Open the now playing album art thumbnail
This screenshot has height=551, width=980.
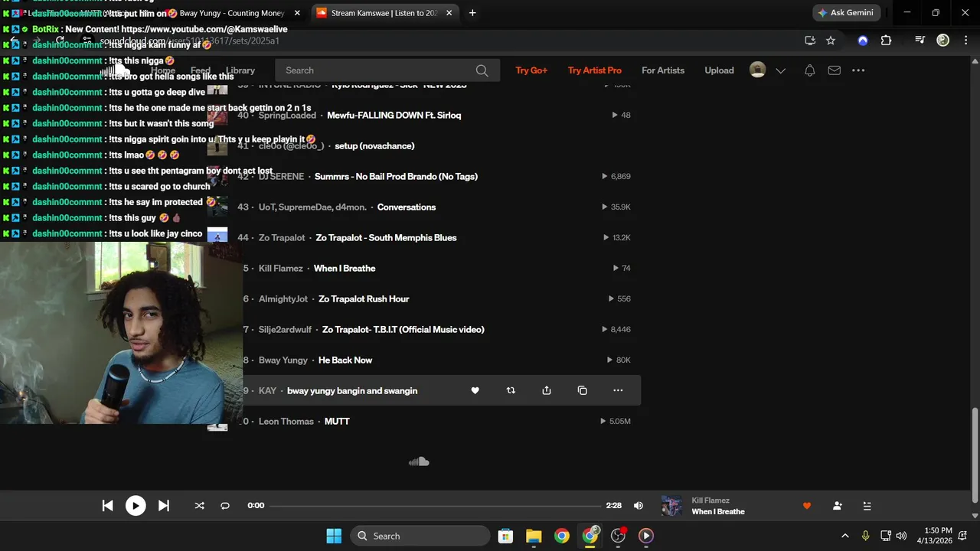[x=671, y=506]
